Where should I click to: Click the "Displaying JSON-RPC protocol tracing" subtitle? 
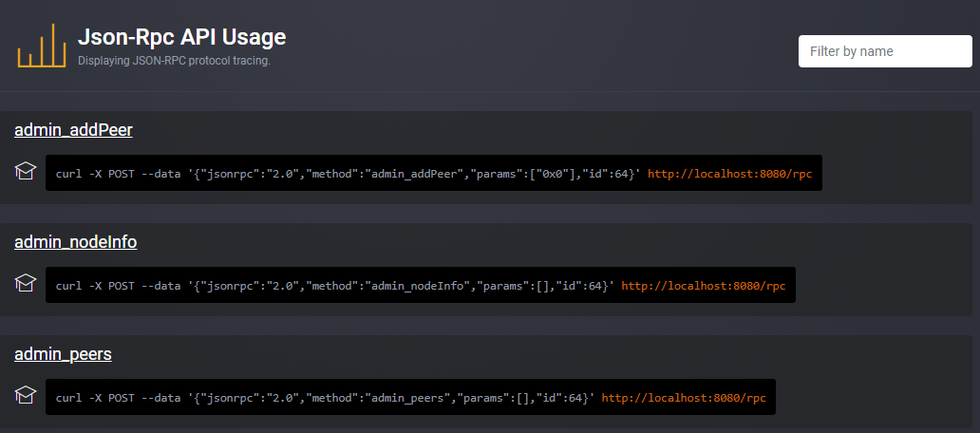click(174, 61)
